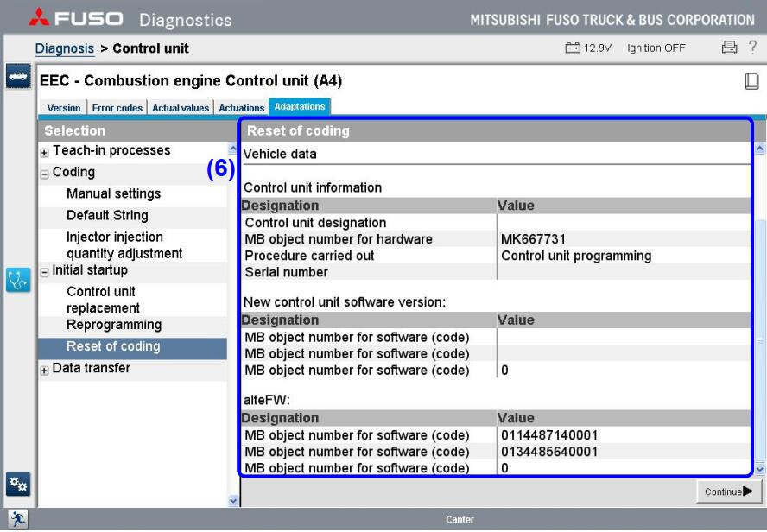The image size is (767, 532).
Task: Collapse the Coding tree node
Action: click(x=45, y=174)
